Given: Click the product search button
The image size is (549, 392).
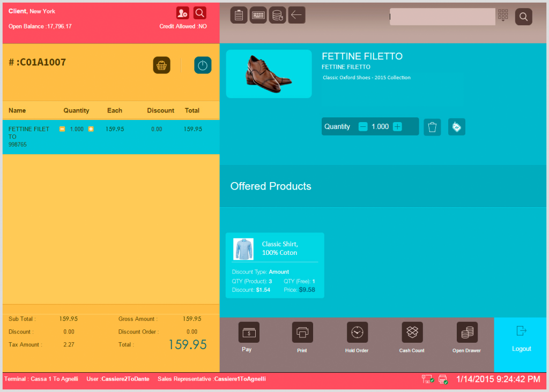Looking at the screenshot, I should [523, 17].
